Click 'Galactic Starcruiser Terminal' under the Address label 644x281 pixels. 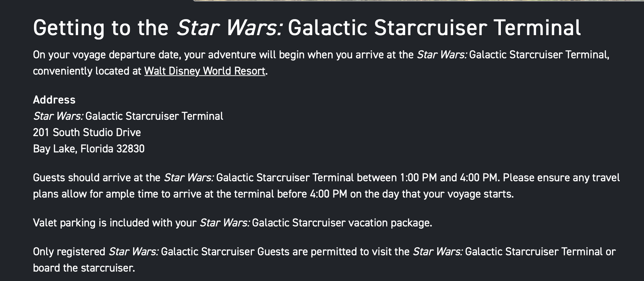coord(154,116)
